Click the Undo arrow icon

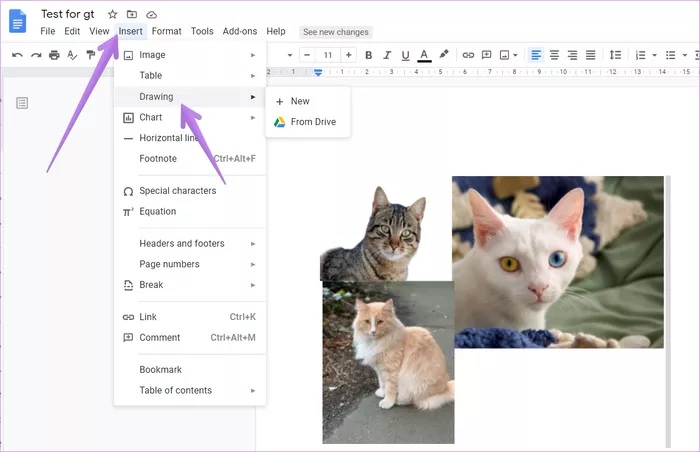(17, 55)
